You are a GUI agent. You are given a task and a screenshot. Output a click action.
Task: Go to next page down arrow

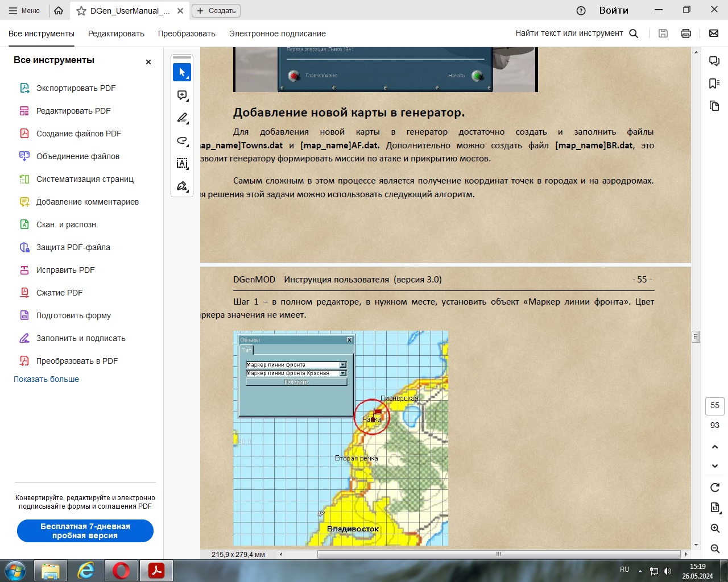pyautogui.click(x=715, y=466)
